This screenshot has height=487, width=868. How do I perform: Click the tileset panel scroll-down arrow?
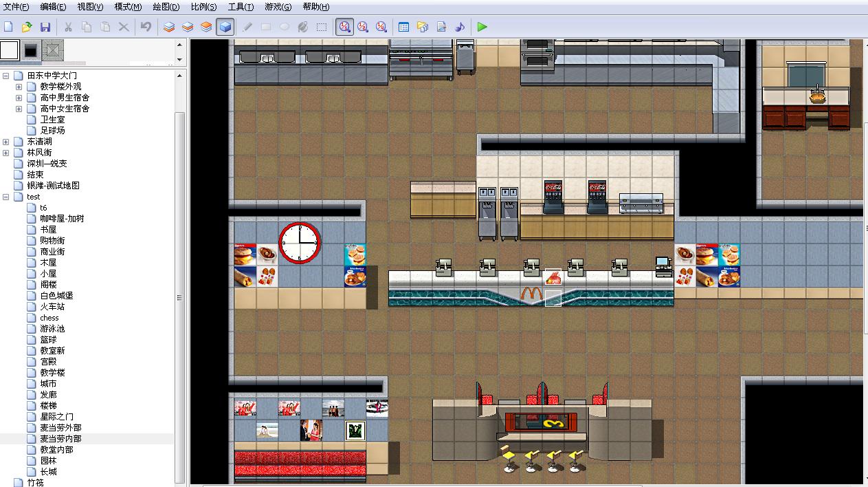click(180, 60)
